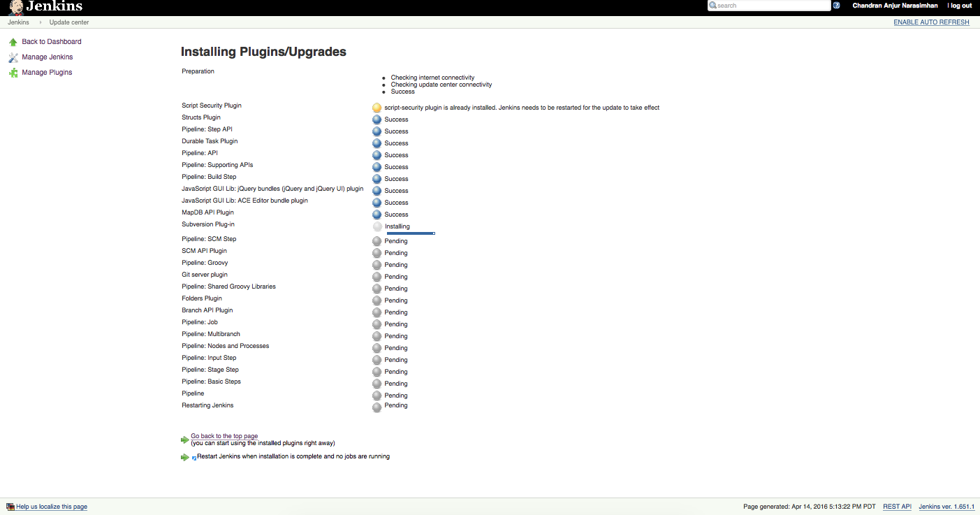
Task: Click the yellow status ball for Script Security Plugin
Action: click(x=376, y=108)
